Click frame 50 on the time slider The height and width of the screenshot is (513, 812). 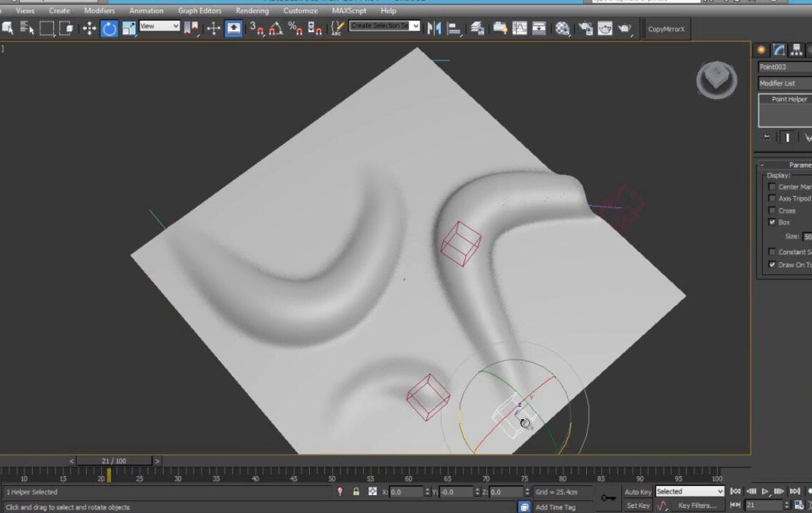pos(333,460)
